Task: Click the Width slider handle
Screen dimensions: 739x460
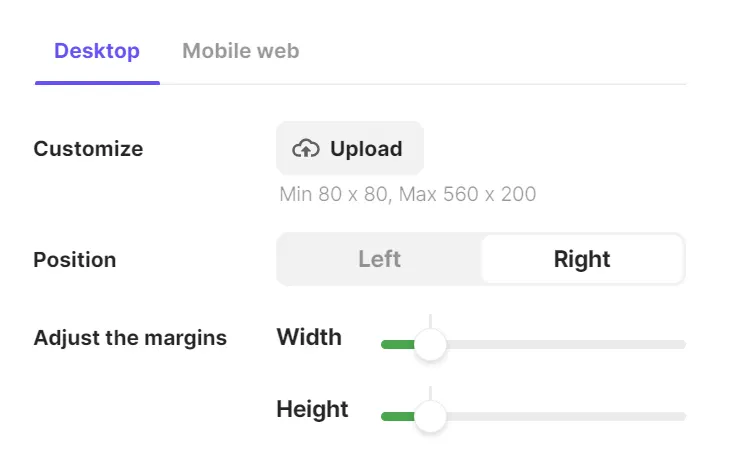Action: coord(430,345)
